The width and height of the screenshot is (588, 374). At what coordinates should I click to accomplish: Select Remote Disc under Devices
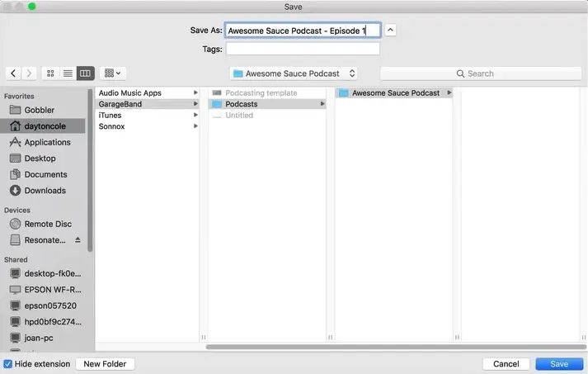tap(48, 224)
